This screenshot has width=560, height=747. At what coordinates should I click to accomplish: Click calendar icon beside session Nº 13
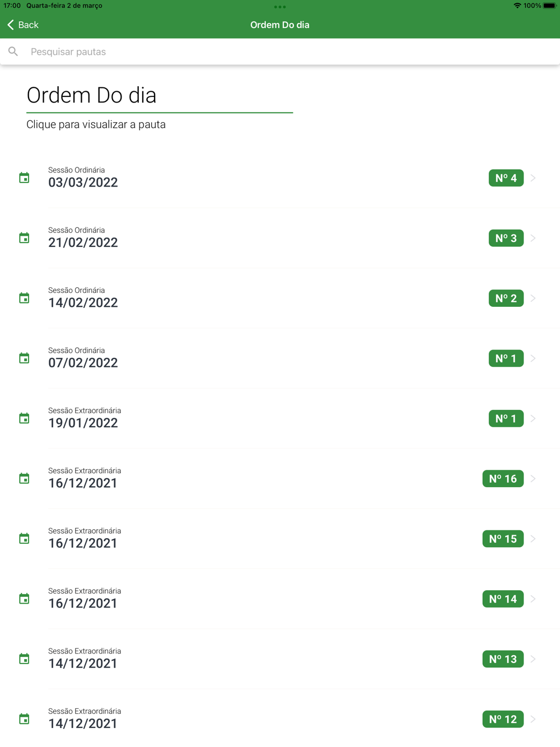pos(24,659)
